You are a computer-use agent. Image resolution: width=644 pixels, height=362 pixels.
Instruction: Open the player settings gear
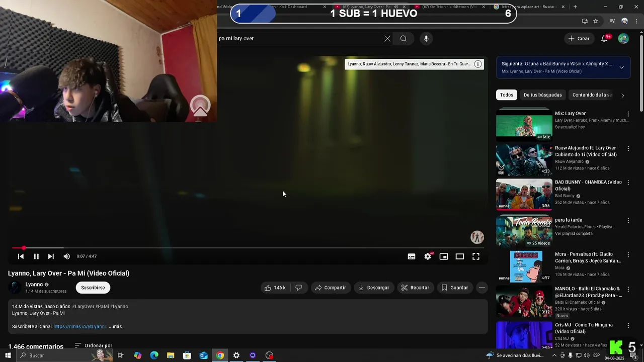tap(428, 256)
